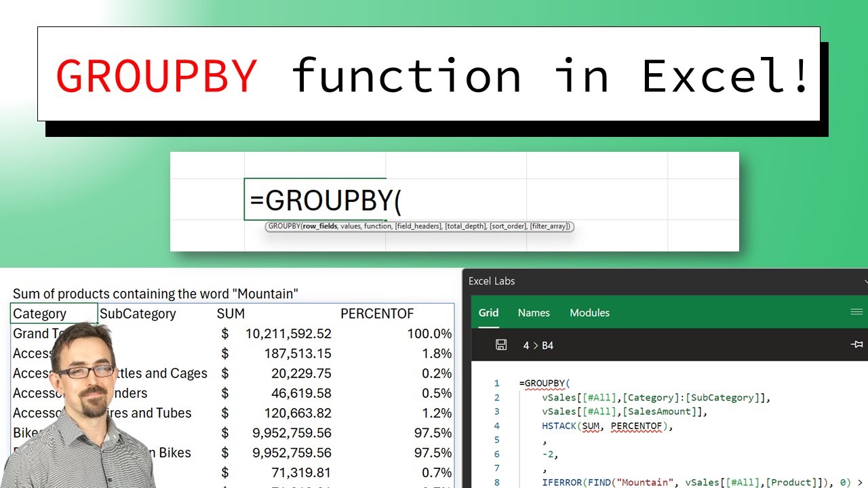Click the PERCENTOF column header
Viewport: 868px width, 488px height.
point(377,314)
